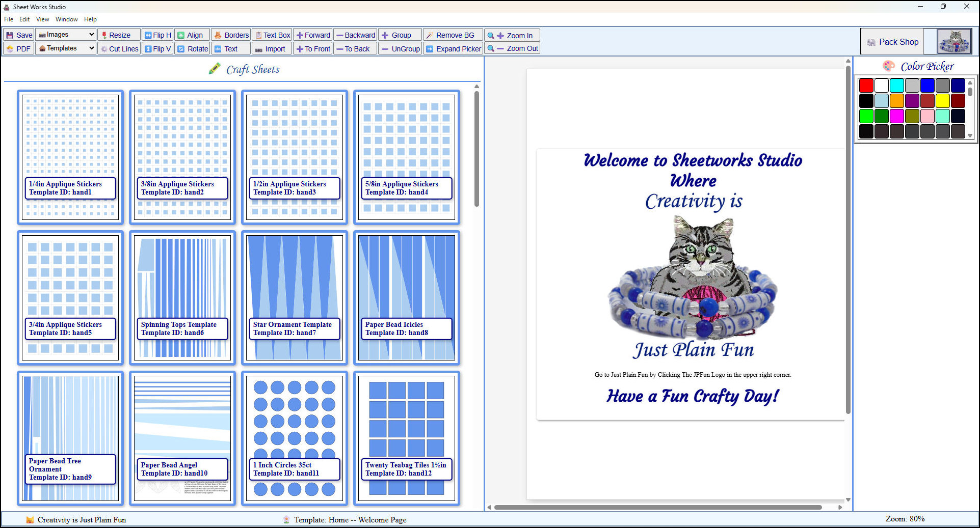Send selection To Back
This screenshot has width=980, height=528.
(355, 48)
